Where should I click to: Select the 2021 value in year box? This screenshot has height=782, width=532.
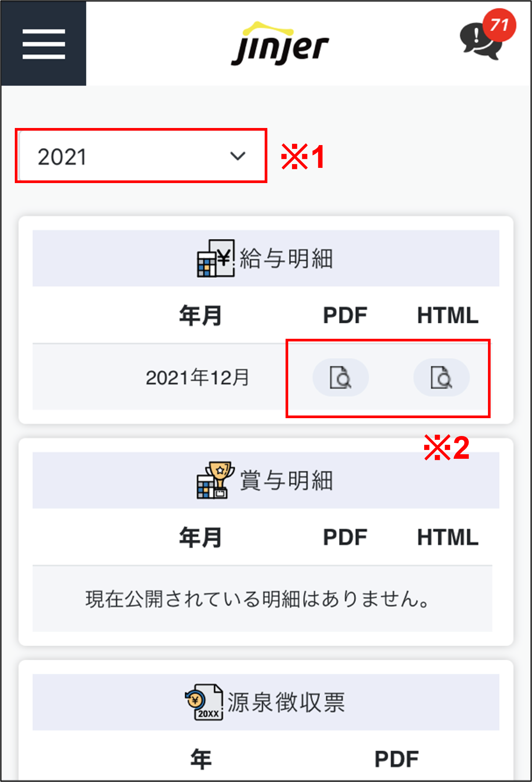tap(62, 157)
